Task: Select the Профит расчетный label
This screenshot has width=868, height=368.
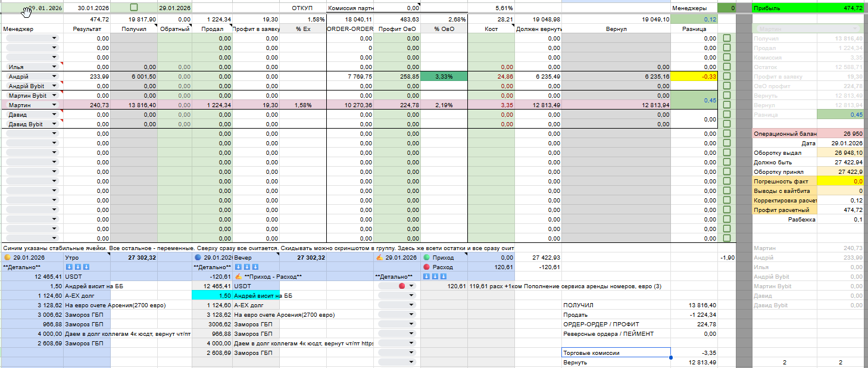Action: coord(785,210)
